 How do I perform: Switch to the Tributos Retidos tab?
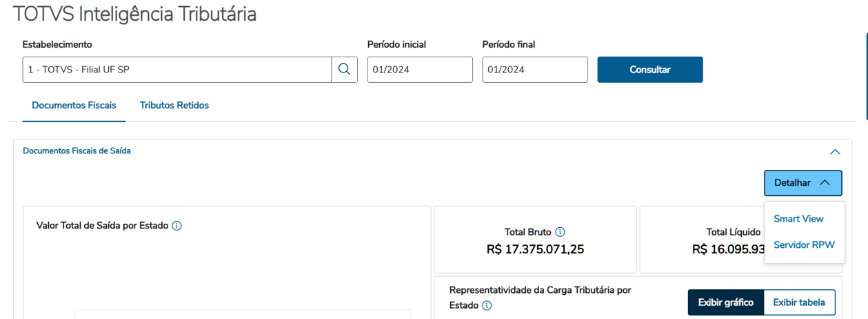pos(174,106)
